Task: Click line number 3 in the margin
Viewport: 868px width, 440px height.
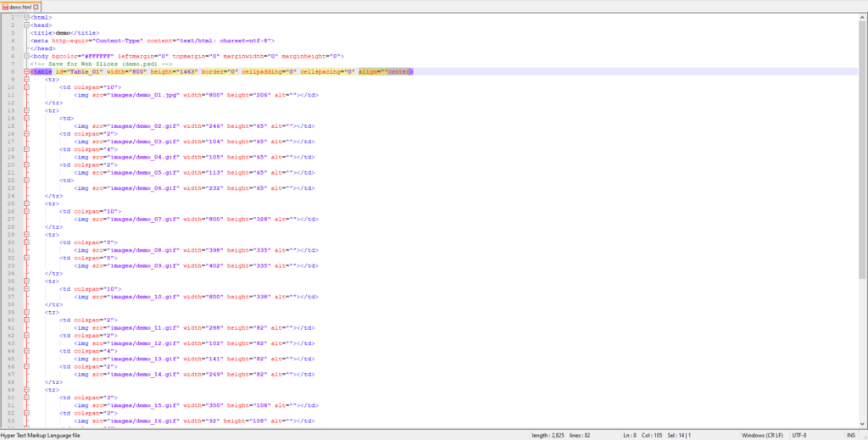Action: (12, 33)
